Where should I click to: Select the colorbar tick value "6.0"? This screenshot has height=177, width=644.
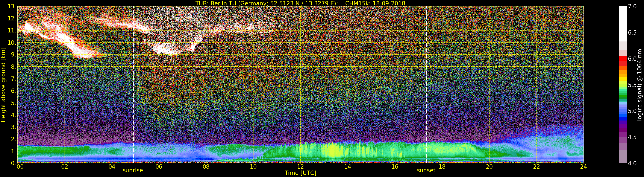click(x=632, y=59)
